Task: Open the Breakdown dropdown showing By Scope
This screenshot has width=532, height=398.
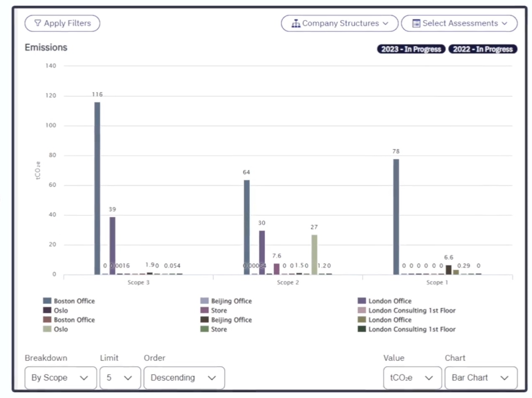Action: click(61, 378)
